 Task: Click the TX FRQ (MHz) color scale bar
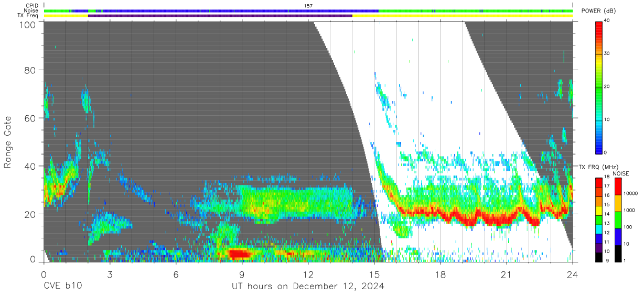pos(599,219)
